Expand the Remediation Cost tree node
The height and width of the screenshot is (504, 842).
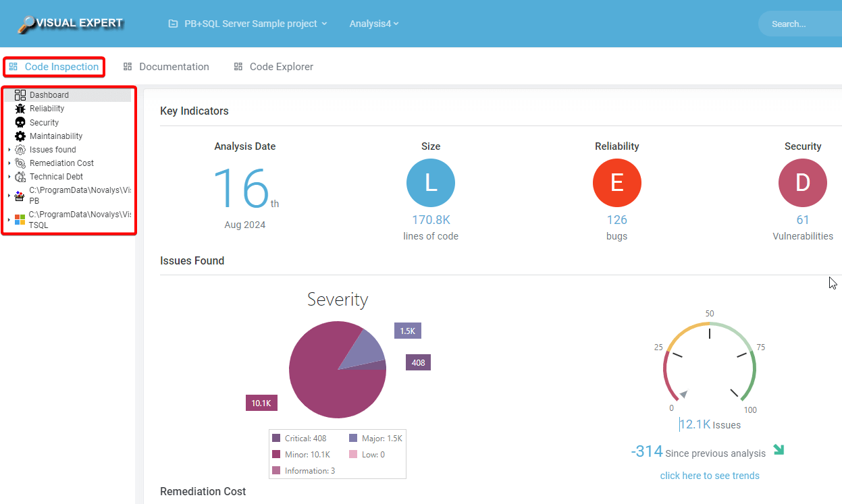[x=9, y=163]
